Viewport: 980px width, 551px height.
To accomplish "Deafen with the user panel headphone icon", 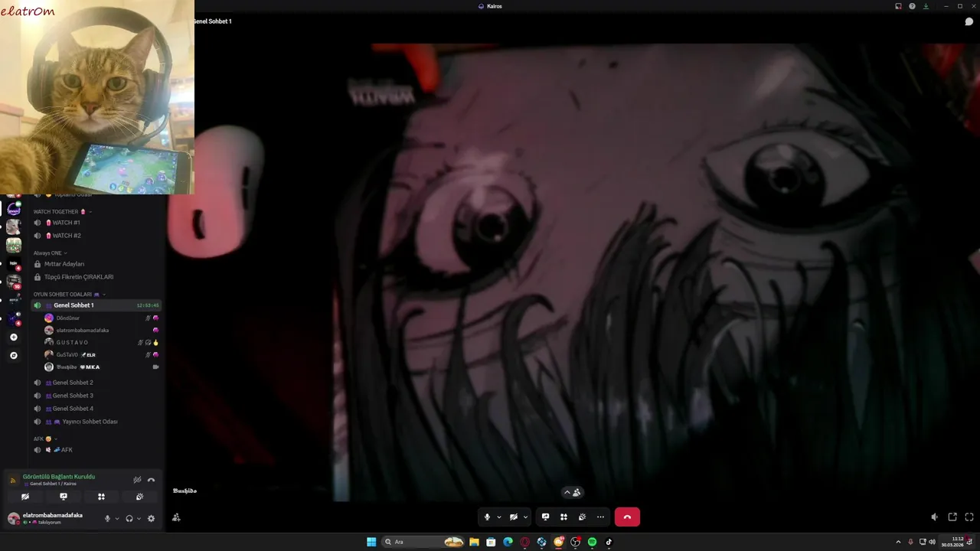I will click(129, 518).
